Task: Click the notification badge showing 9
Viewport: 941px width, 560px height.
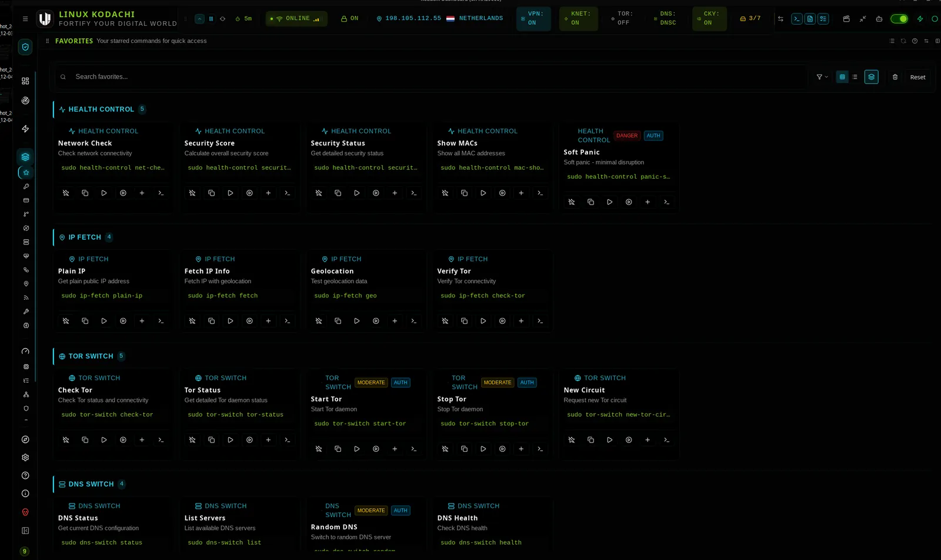Action: [x=24, y=552]
